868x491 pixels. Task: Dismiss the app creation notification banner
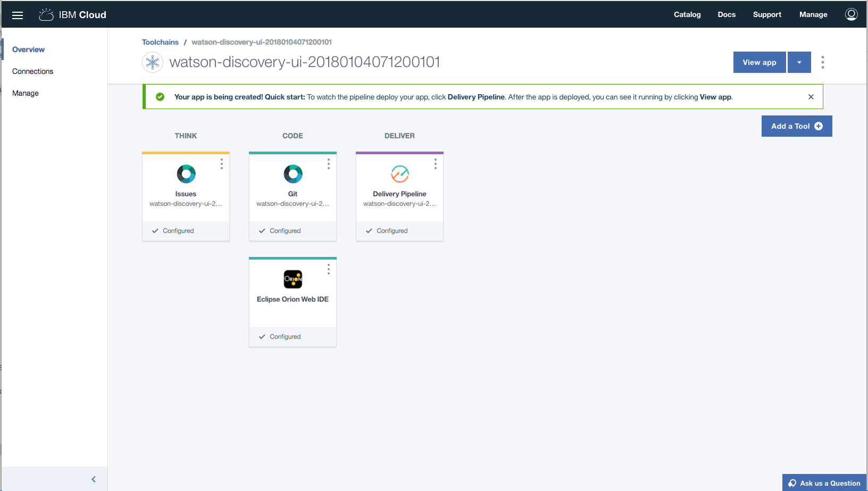811,97
